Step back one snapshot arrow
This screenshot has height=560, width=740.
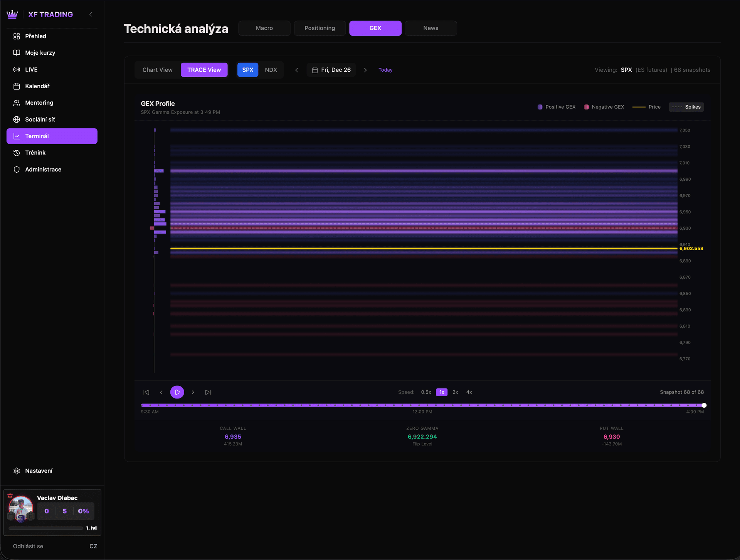pyautogui.click(x=161, y=392)
